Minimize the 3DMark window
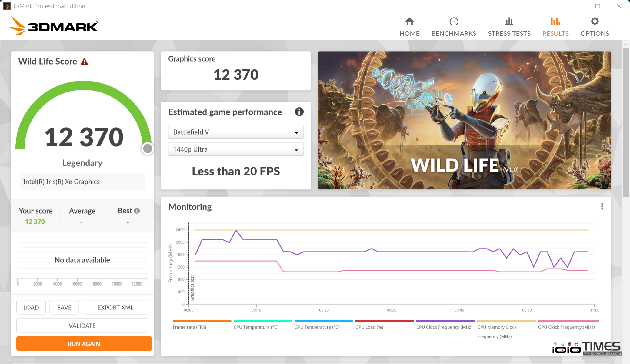630x364 pixels. click(577, 6)
